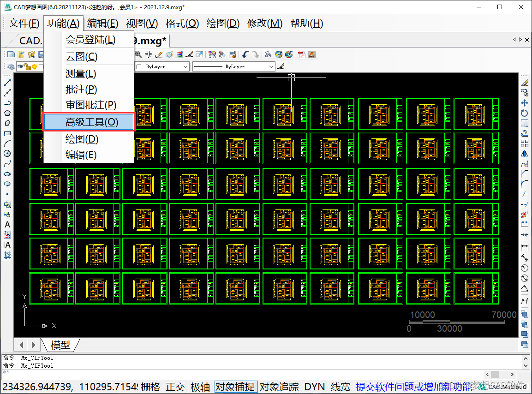This screenshot has width=532, height=394.
Task: Toggle 正交 ortho mode
Action: point(175,387)
